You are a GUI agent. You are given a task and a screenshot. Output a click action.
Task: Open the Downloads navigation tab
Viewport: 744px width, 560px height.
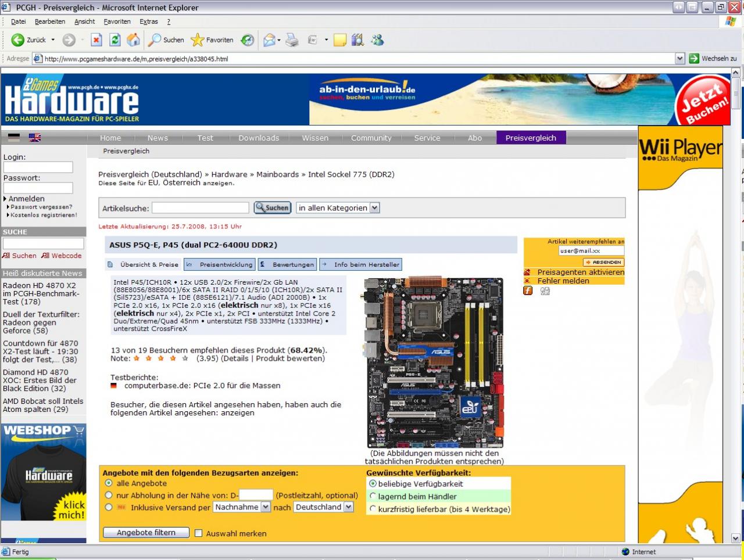point(259,138)
